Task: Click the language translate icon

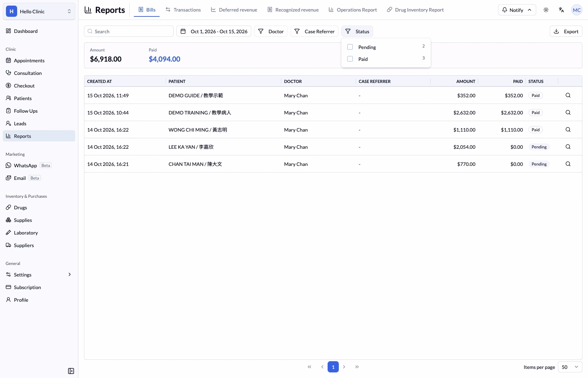Action: click(561, 10)
